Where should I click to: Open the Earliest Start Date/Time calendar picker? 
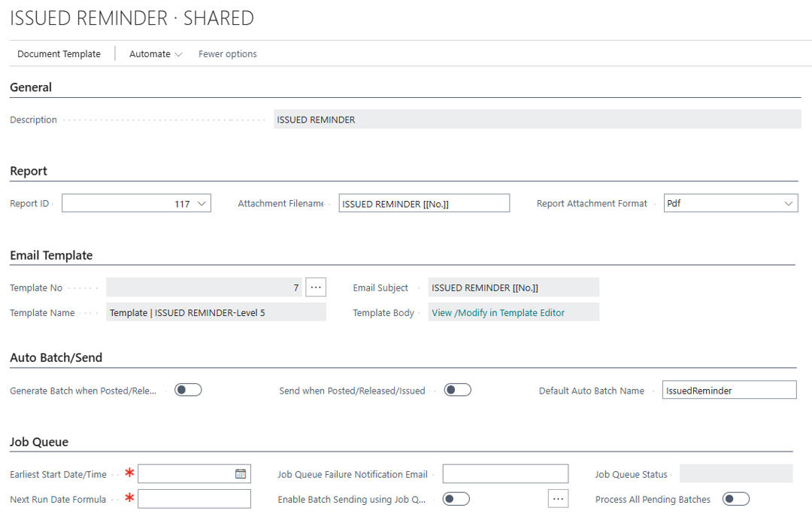click(x=241, y=474)
